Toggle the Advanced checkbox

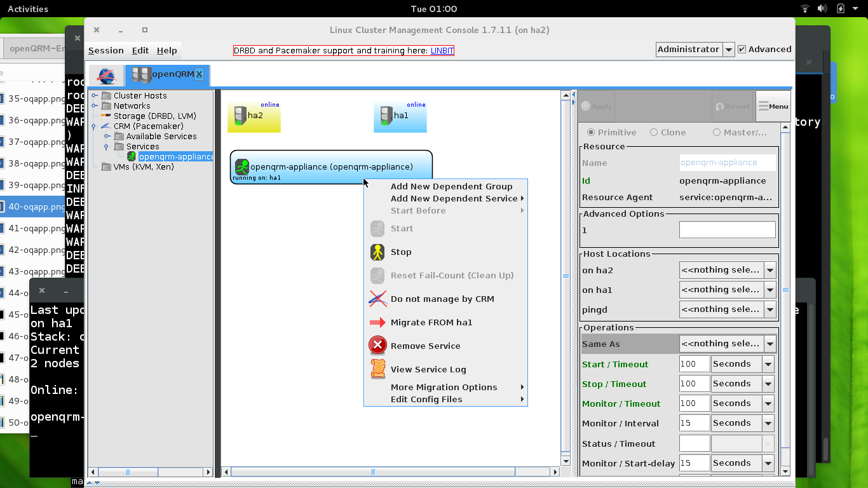pos(742,50)
